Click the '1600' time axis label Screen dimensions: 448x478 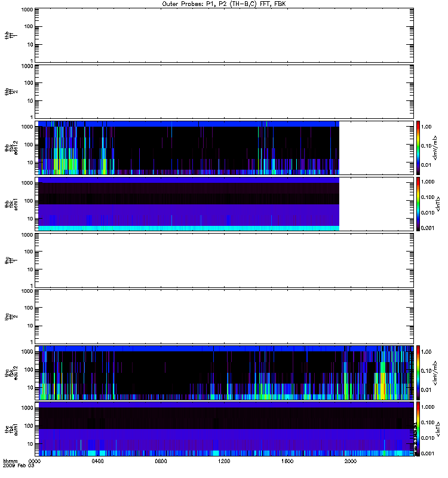pos(287,461)
